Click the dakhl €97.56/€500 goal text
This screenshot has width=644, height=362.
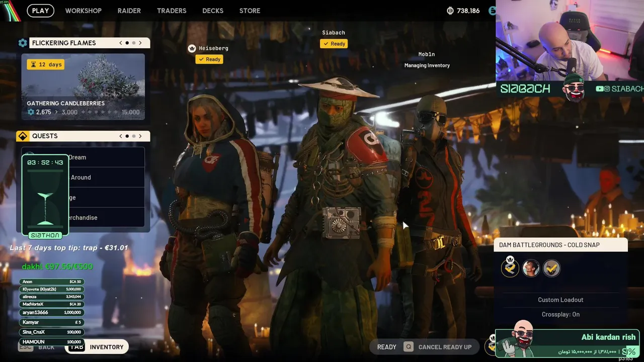(58, 266)
